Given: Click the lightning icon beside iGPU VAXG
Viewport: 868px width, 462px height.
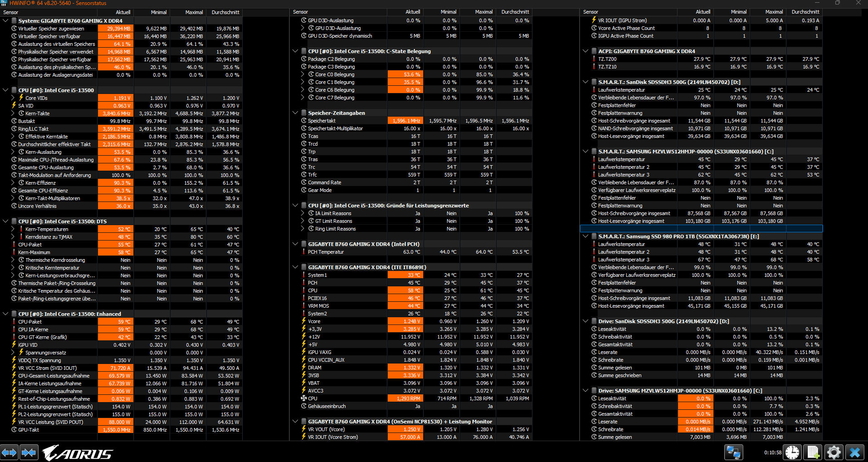Looking at the screenshot, I should (304, 352).
